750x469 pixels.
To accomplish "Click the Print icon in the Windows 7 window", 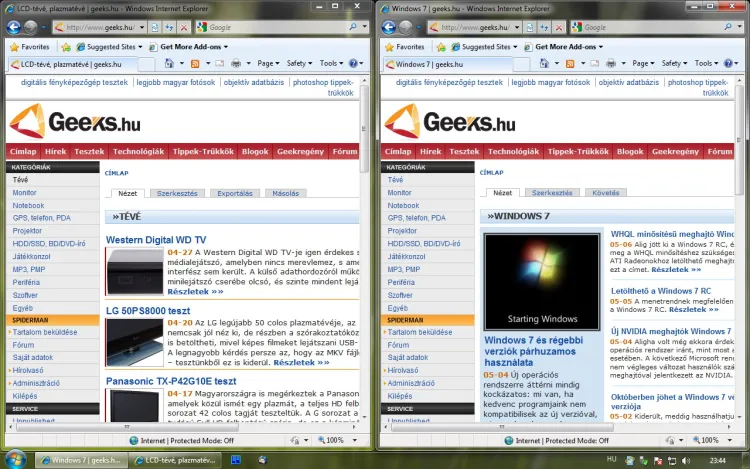I will (609, 64).
